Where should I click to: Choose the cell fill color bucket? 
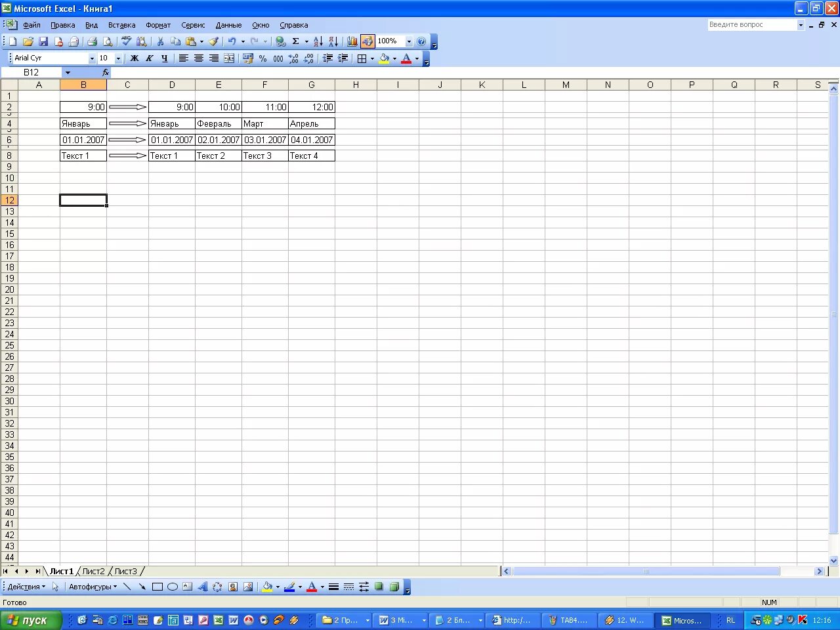[384, 58]
